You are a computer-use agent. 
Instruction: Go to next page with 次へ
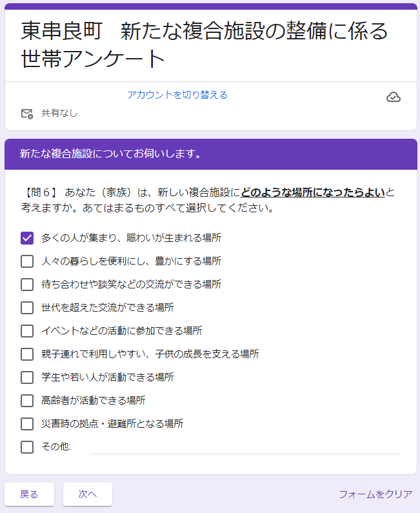(x=88, y=494)
